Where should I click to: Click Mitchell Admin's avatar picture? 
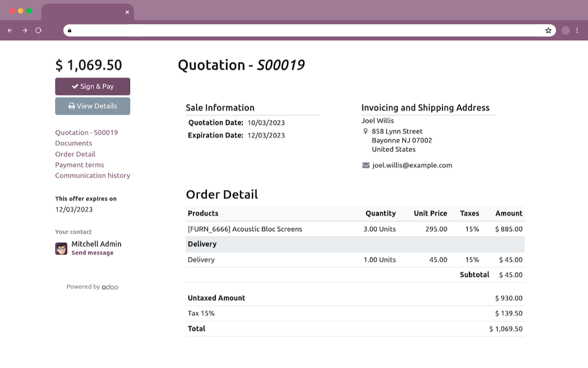(x=61, y=248)
